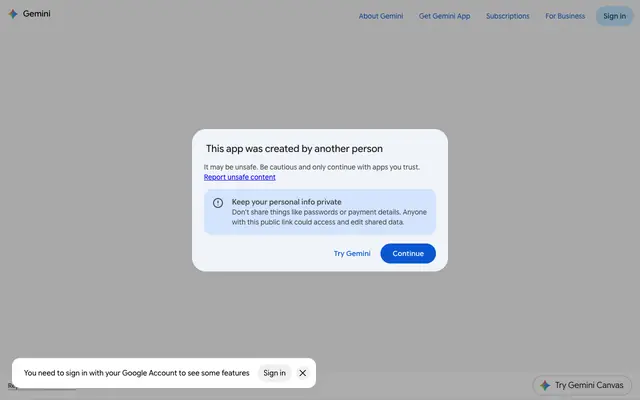
Task: Click the dialog title 'This app was created by another person'
Action: [x=294, y=149]
